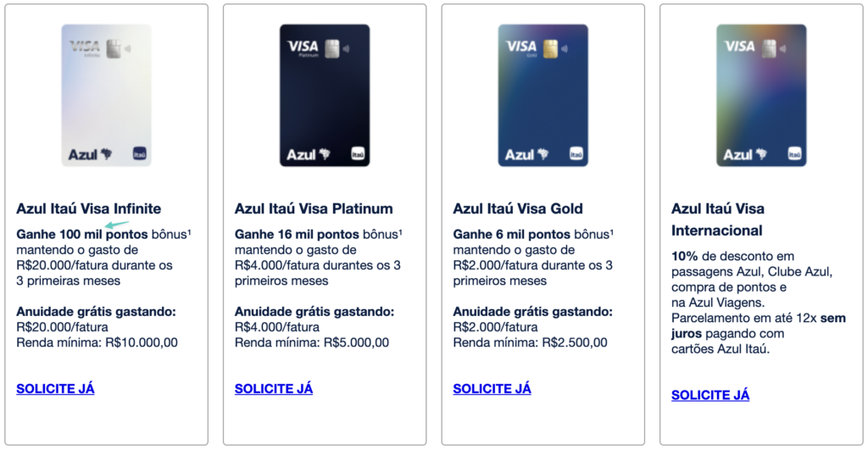The height and width of the screenshot is (450, 868).
Task: Click the Azul Itaú Visa Gold title
Action: (x=518, y=208)
